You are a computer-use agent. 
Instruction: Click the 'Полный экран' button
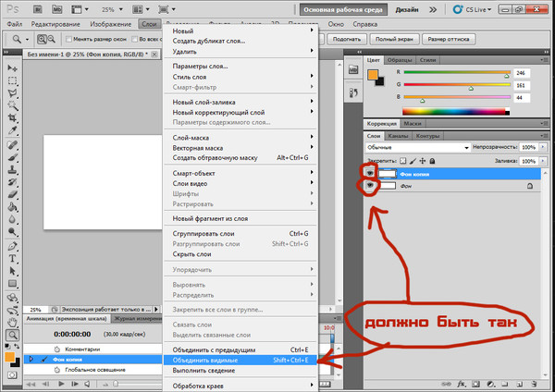coord(395,40)
